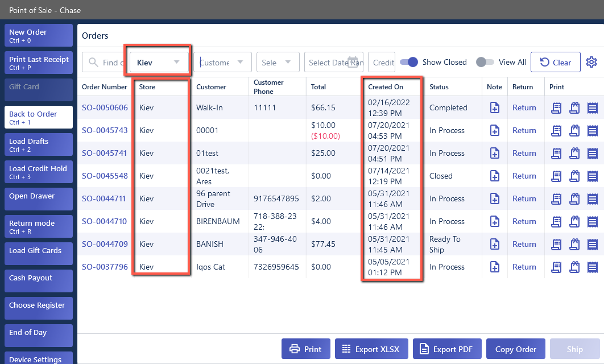604x364 pixels.
Task: Add a note to order SO-0044711
Action: (495, 198)
